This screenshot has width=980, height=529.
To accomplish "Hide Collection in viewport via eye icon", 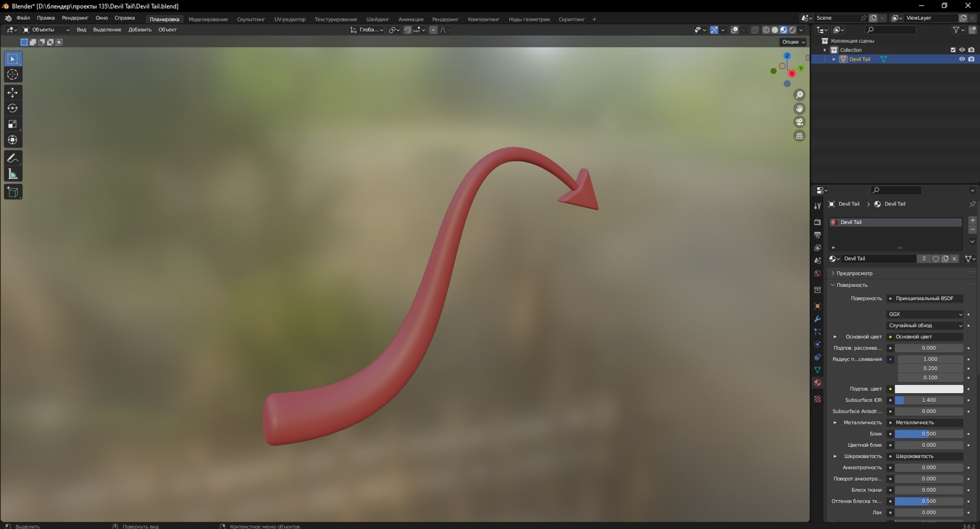I will pyautogui.click(x=962, y=50).
